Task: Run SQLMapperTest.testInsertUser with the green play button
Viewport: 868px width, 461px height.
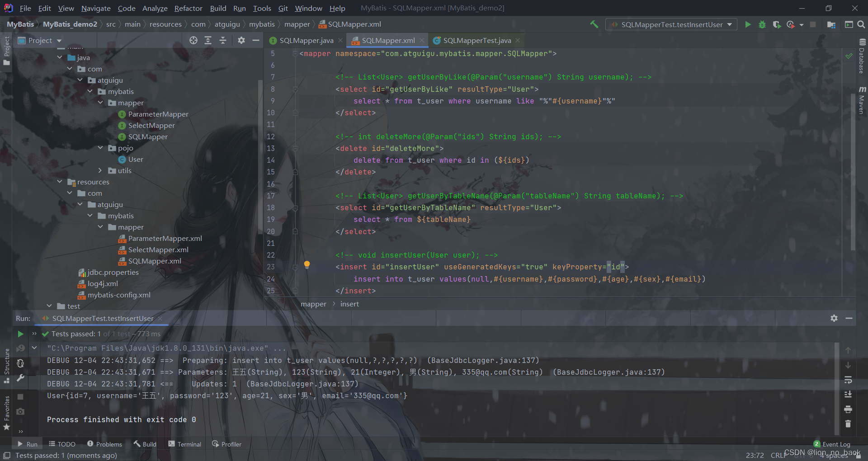Action: point(748,24)
